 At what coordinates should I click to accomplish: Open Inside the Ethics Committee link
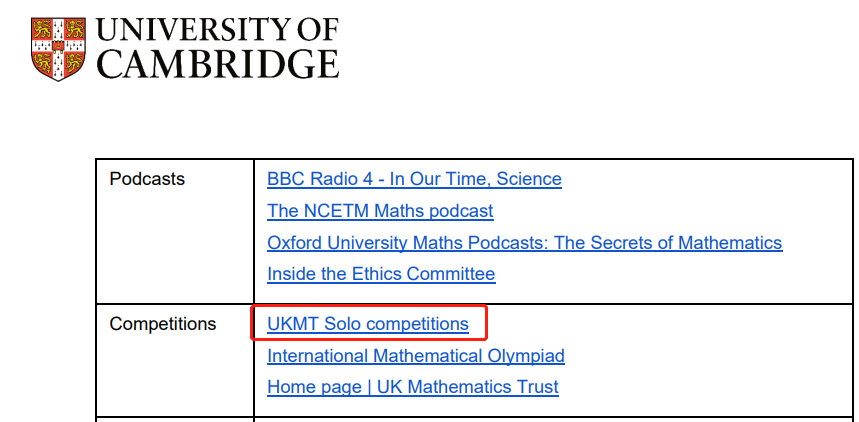pyautogui.click(x=381, y=273)
